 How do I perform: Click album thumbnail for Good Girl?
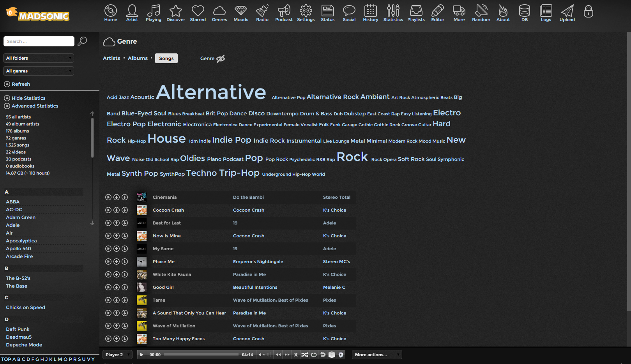click(x=141, y=287)
